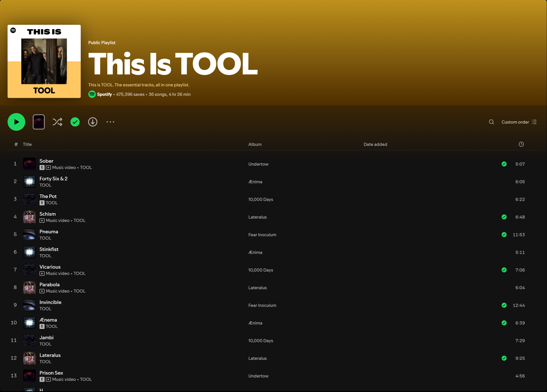This screenshot has height=392, width=547.
Task: Sort by duration clock icon
Action: click(x=521, y=144)
